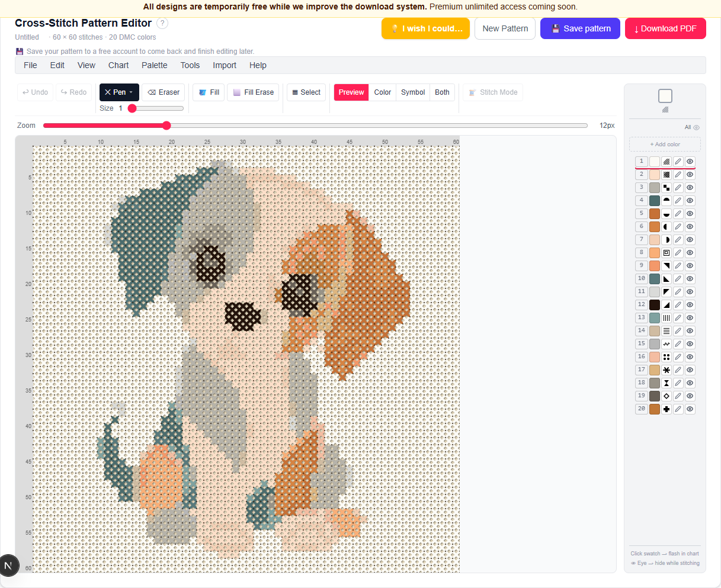Screen dimensions: 721x588
Task: Open the Edit menu
Action: tap(57, 65)
